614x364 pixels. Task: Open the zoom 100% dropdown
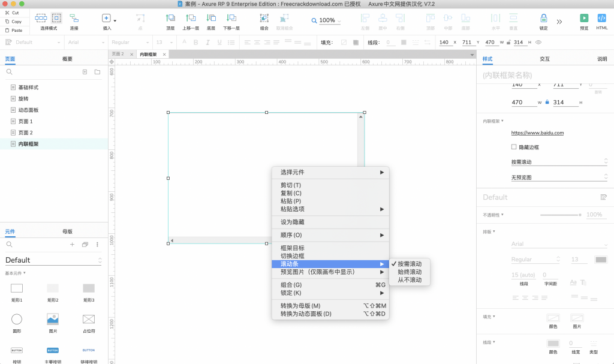pyautogui.click(x=327, y=20)
